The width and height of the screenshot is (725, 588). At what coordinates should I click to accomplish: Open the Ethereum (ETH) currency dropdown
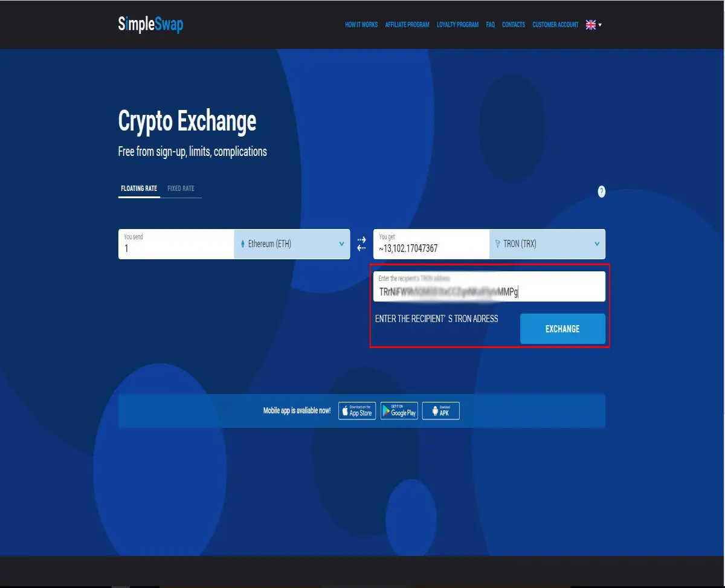[292, 244]
